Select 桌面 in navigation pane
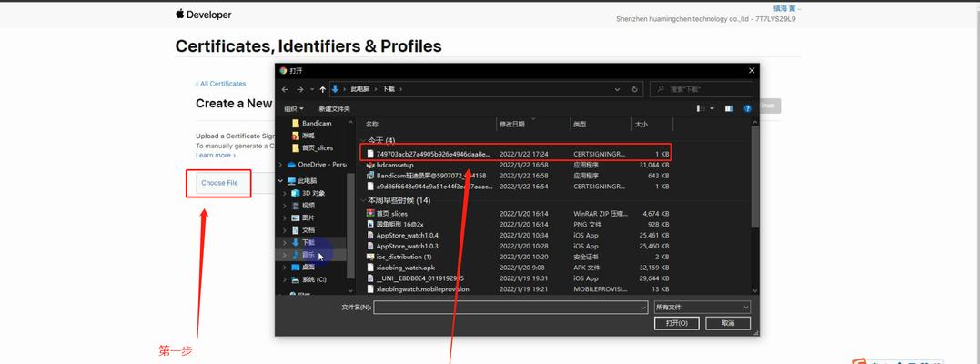The image size is (980, 364). (303, 267)
